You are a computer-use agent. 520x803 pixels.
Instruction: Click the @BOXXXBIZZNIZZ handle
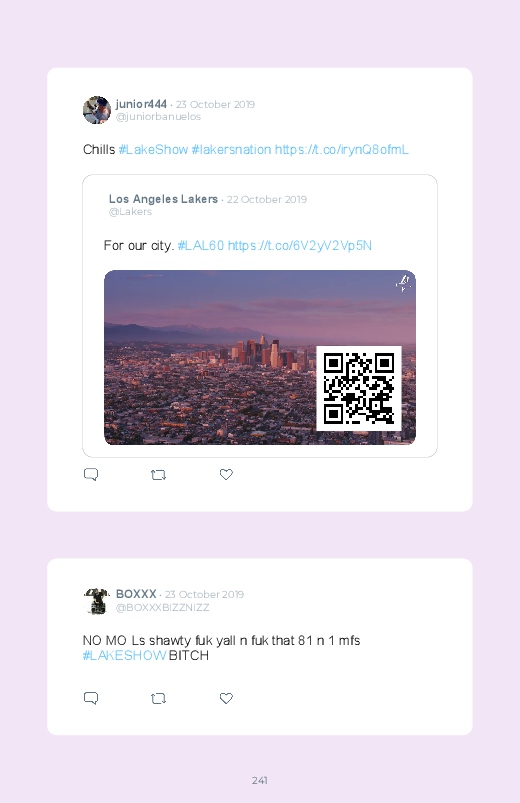pos(162,607)
